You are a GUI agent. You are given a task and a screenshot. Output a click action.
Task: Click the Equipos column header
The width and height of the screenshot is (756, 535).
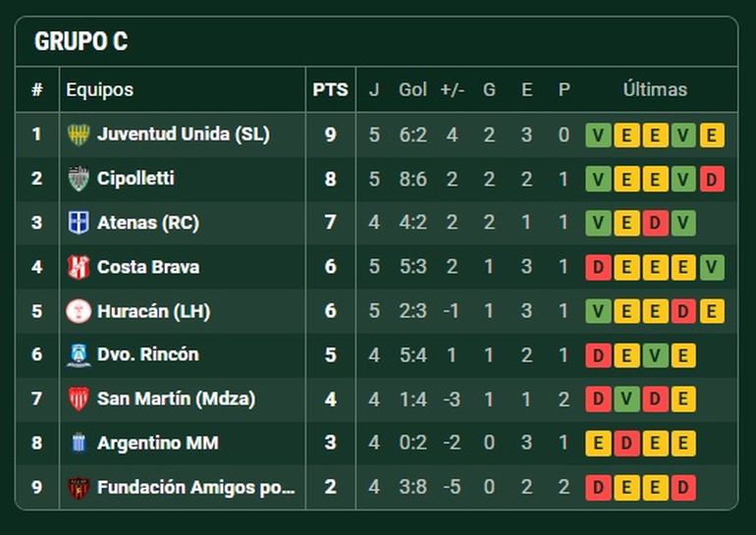click(x=99, y=89)
